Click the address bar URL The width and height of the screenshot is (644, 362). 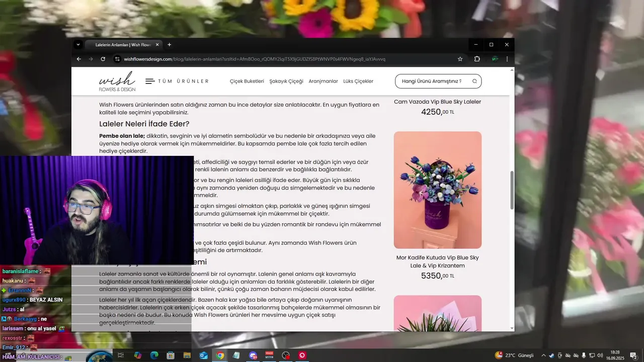(255, 59)
